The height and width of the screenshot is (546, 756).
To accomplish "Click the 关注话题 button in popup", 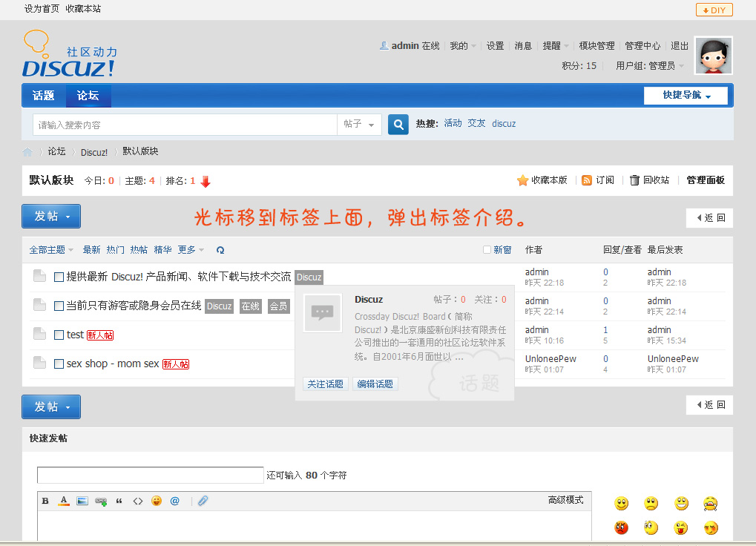I will pos(326,384).
